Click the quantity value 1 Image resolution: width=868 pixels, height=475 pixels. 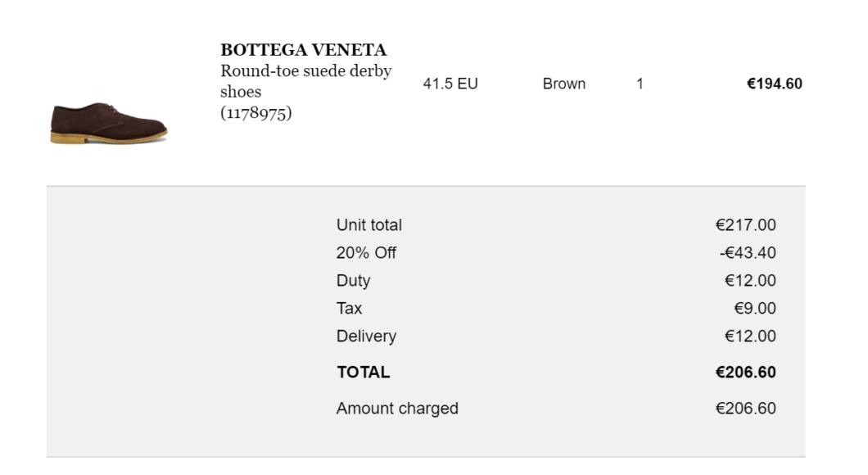point(640,84)
